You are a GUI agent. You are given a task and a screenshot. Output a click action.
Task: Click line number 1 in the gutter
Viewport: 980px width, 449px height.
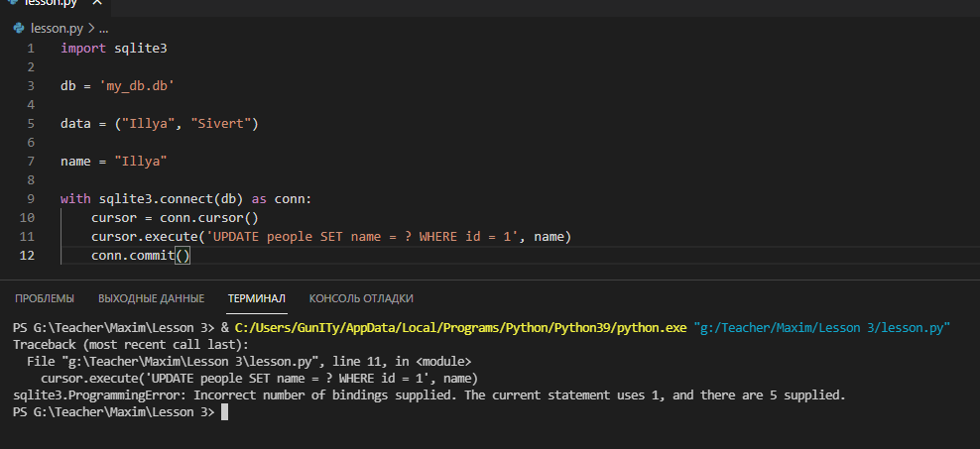click(x=31, y=49)
